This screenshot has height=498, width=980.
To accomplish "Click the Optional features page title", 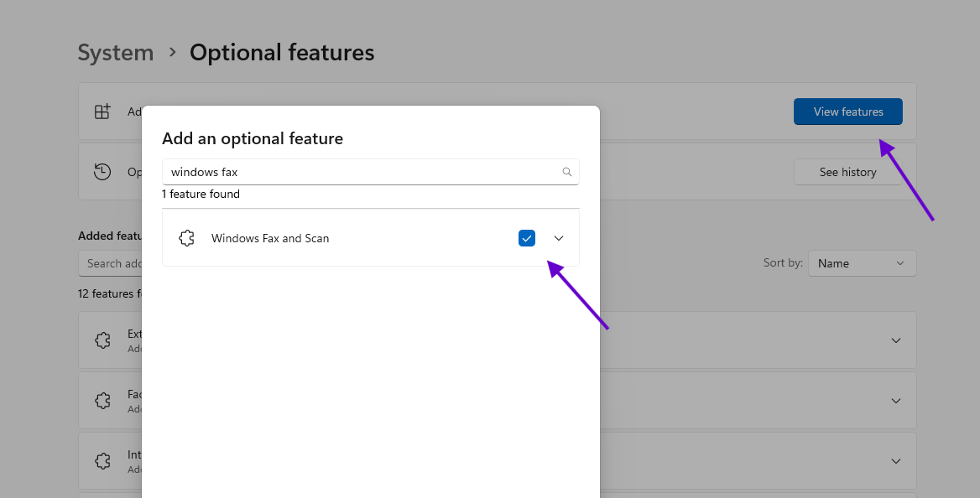I will [x=282, y=53].
